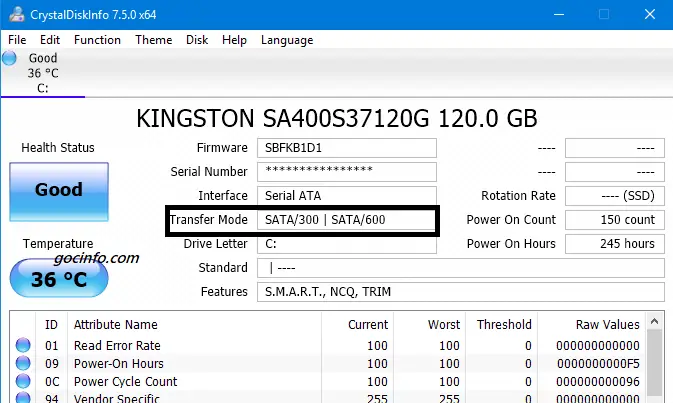673x403 pixels.
Task: Click the status circle for Power-On Hours row
Action: point(23,363)
